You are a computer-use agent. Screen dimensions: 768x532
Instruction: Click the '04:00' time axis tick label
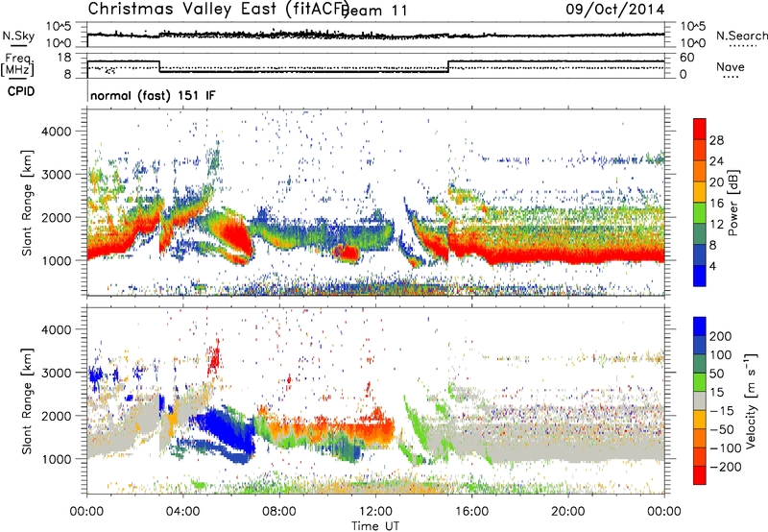tap(182, 512)
